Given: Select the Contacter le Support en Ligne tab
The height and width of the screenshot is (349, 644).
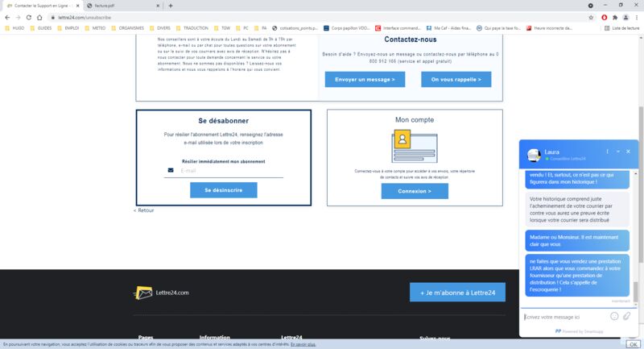Looking at the screenshot, I should click(41, 6).
